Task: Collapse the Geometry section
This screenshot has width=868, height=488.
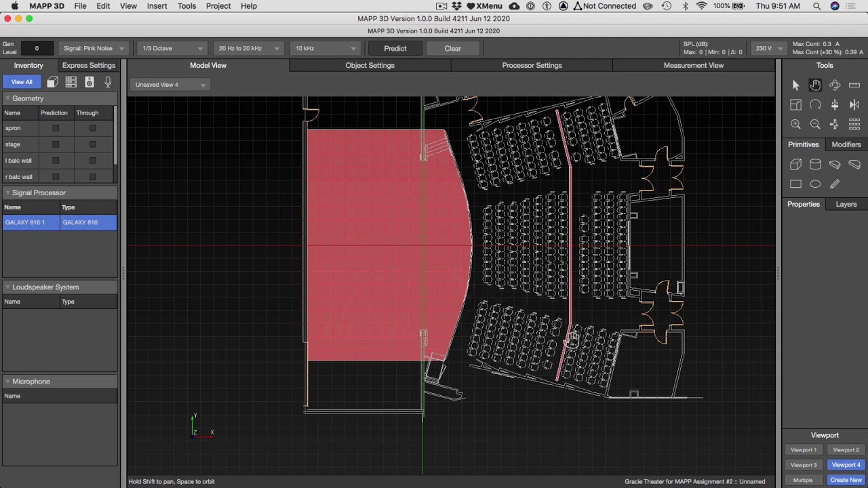Action: (x=7, y=98)
